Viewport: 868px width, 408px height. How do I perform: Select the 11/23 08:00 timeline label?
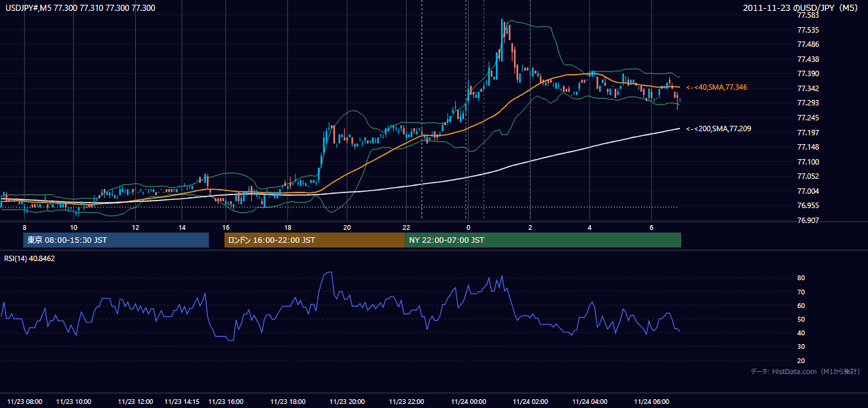25,401
